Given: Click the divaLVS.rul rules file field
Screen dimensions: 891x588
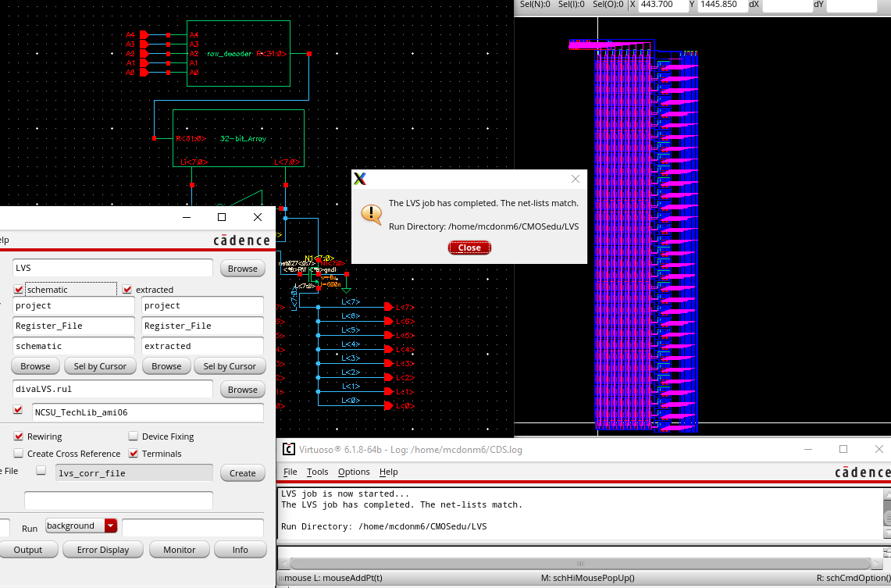Looking at the screenshot, I should (x=112, y=389).
